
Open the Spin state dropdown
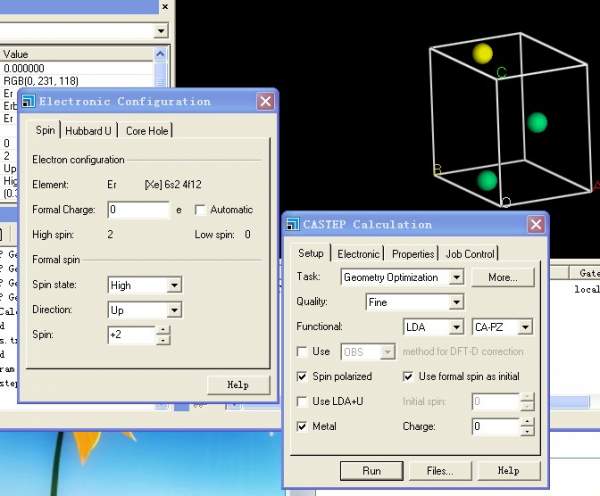[x=174, y=285]
